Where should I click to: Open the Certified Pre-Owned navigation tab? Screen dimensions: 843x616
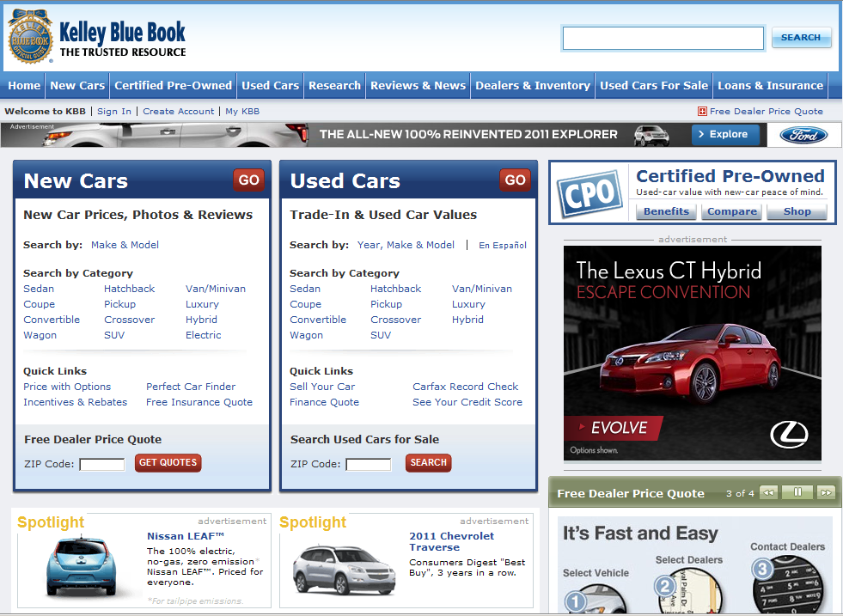click(x=173, y=85)
